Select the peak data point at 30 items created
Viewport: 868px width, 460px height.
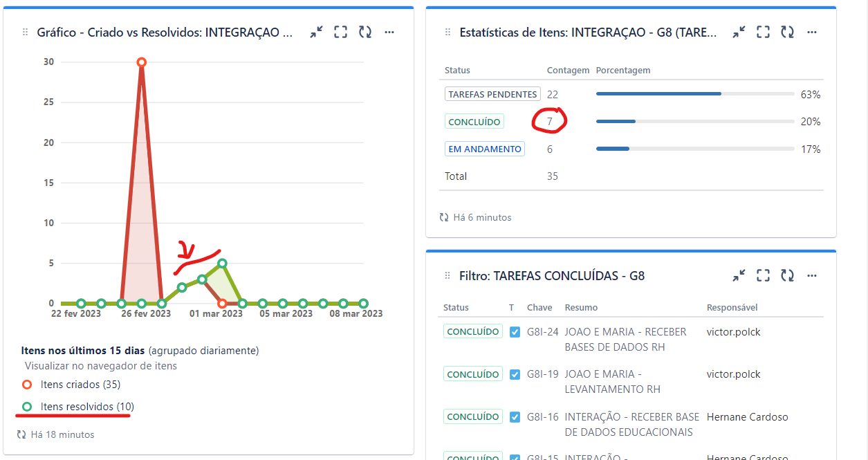coord(142,62)
